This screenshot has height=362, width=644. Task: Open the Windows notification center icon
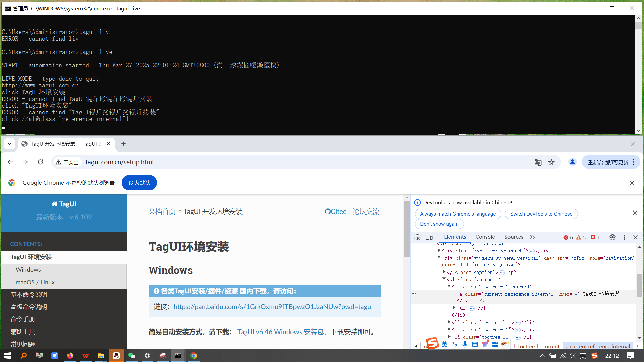click(630, 356)
